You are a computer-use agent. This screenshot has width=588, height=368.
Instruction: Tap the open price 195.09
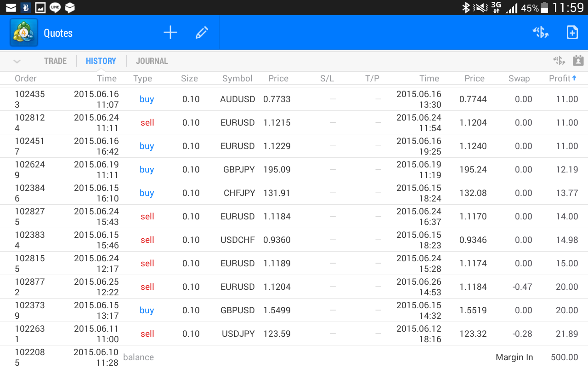(x=277, y=169)
